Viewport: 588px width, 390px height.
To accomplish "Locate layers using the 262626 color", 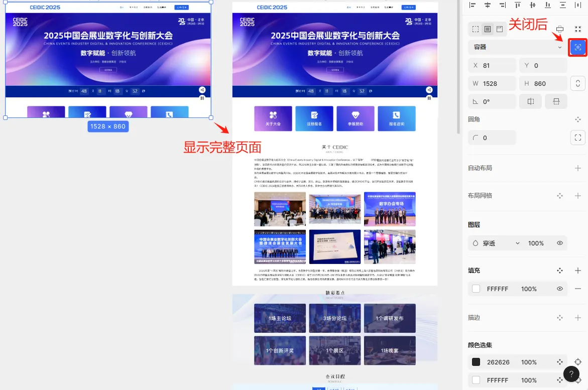I will tap(578, 362).
